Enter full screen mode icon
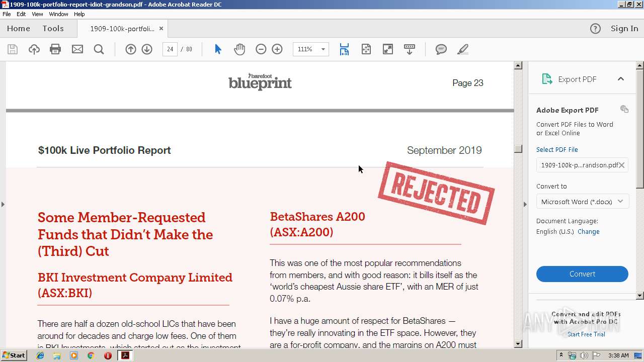The image size is (644, 362). [388, 49]
